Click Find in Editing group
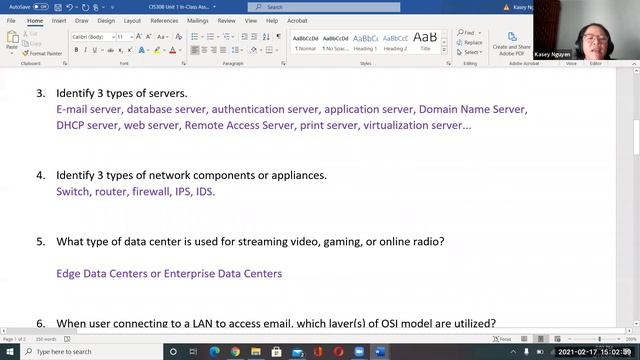The height and width of the screenshot is (360, 640). tap(466, 32)
